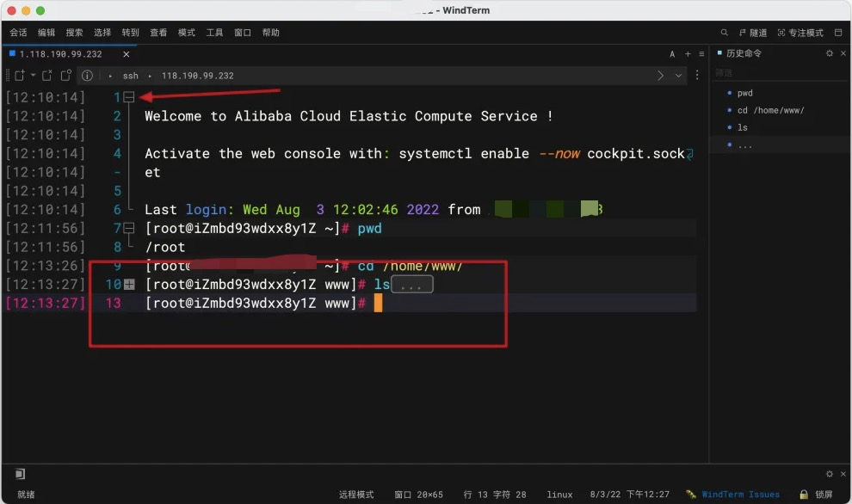Screen dimensions: 852x504
Task: Click the ssh breadcrumb segment
Action: click(131, 76)
